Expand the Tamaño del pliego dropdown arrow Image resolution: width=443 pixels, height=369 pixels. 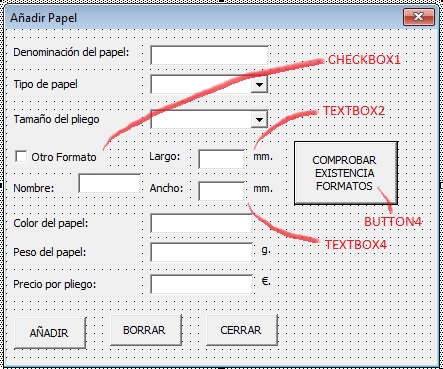(259, 119)
